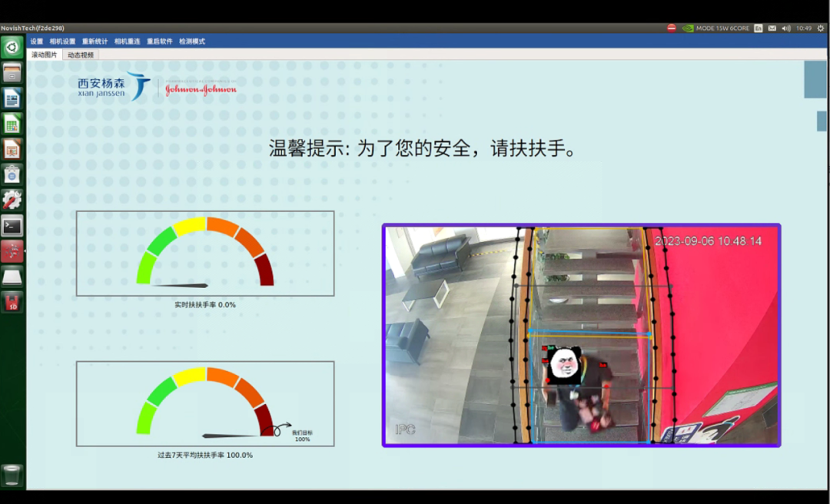
Task: Open the Terminal from the launcher
Action: [x=12, y=225]
